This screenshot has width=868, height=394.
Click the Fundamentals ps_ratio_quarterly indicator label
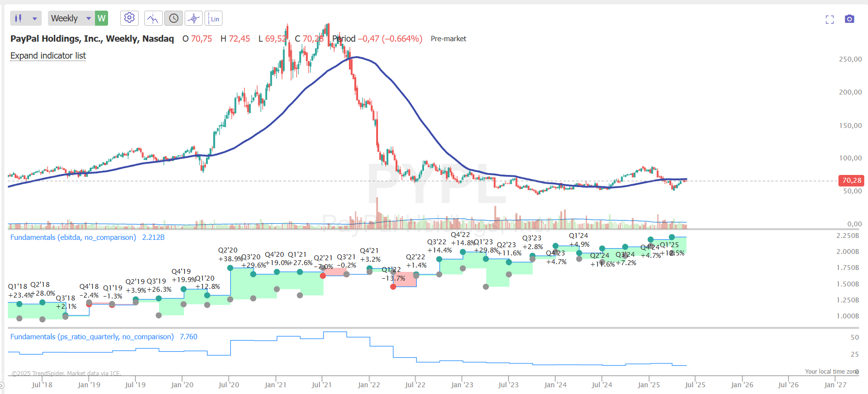click(92, 337)
